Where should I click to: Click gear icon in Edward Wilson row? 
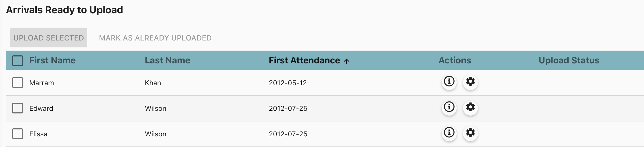point(470,107)
